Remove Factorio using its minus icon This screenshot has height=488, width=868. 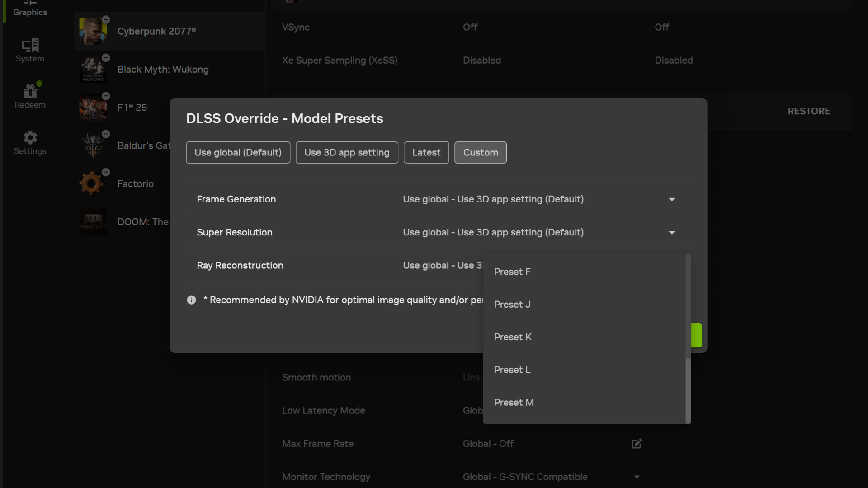pos(106,172)
